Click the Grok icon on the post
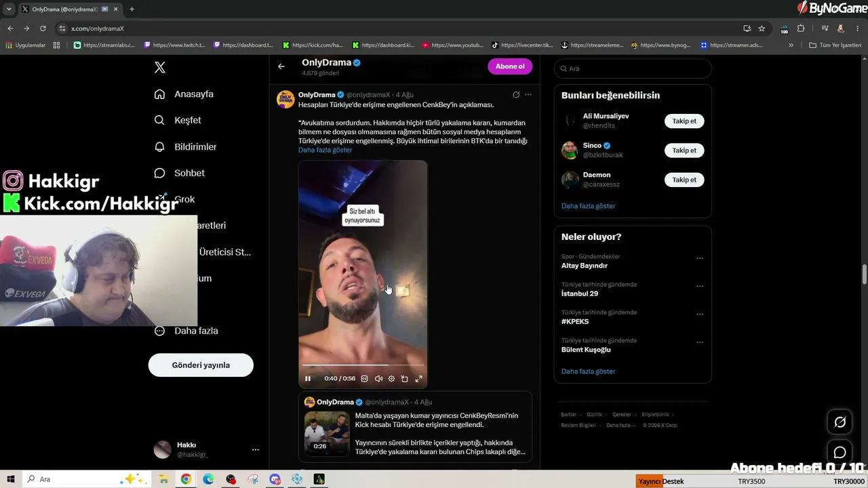Image resolution: width=868 pixels, height=488 pixels. pyautogui.click(x=516, y=95)
